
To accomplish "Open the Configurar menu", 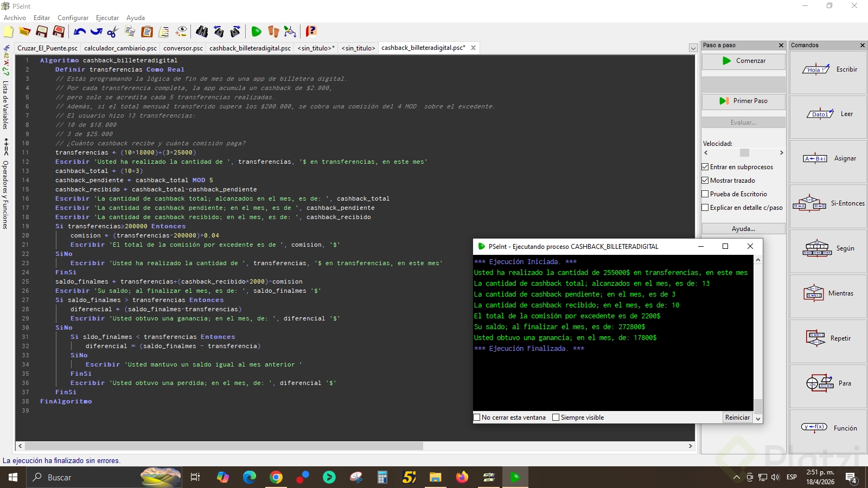I will pos(73,18).
